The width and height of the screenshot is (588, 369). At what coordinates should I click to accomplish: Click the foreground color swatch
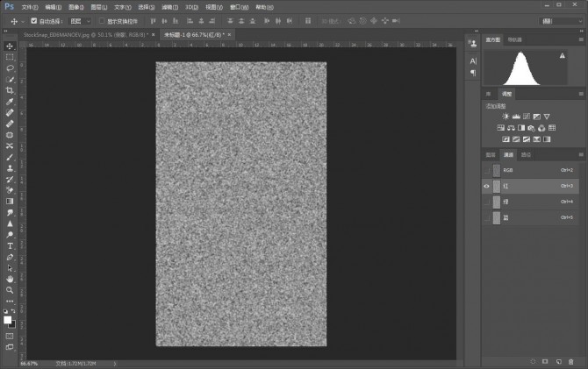click(8, 320)
